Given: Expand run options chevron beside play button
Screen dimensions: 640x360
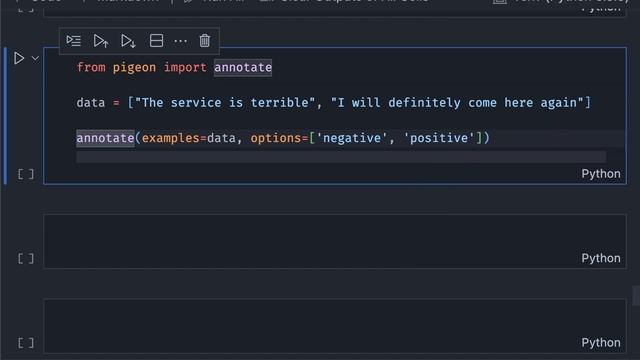Looking at the screenshot, I should (36, 58).
